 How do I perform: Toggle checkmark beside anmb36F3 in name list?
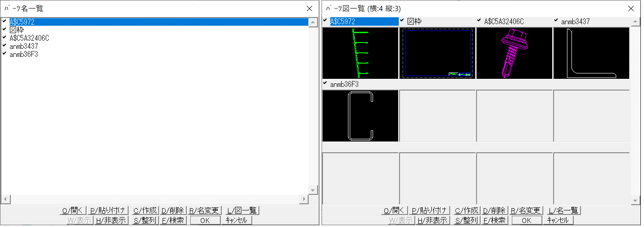tap(4, 53)
